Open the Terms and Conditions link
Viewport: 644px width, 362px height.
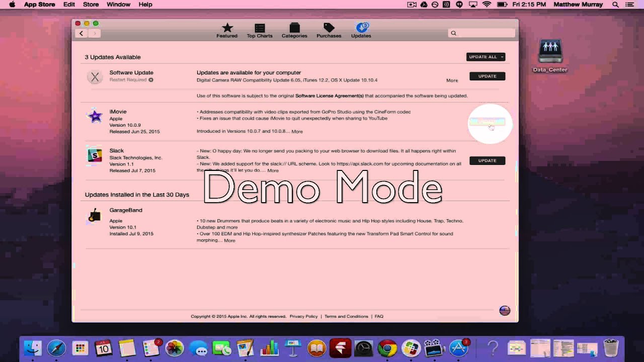pyautogui.click(x=346, y=316)
